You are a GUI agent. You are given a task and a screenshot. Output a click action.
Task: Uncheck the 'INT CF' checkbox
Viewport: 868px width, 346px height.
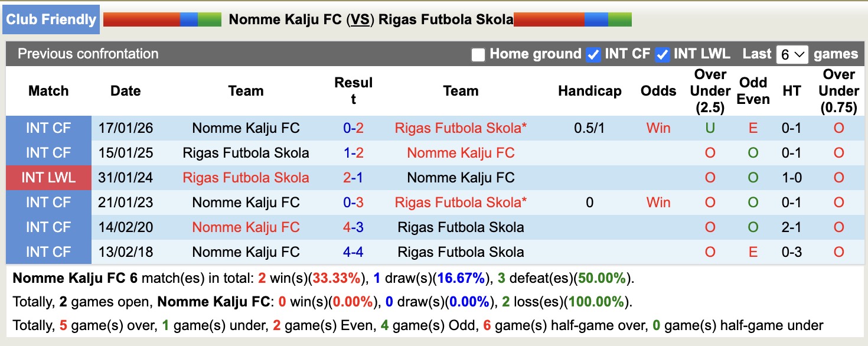[x=592, y=54]
